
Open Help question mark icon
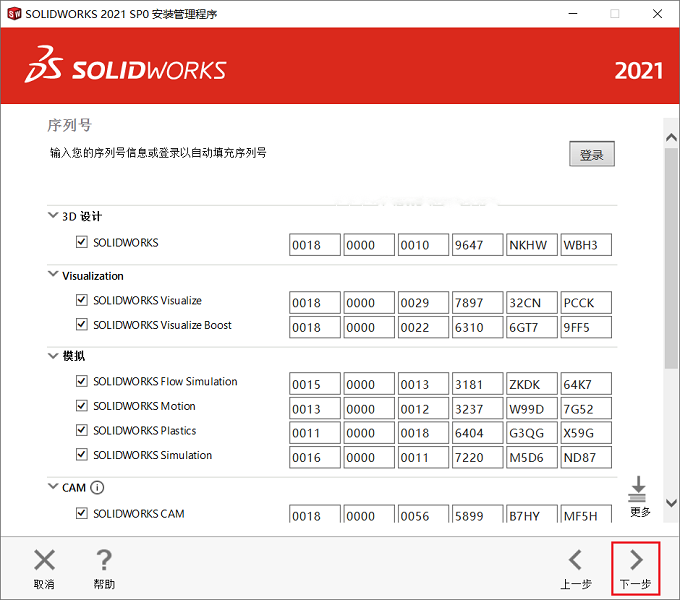tap(104, 560)
